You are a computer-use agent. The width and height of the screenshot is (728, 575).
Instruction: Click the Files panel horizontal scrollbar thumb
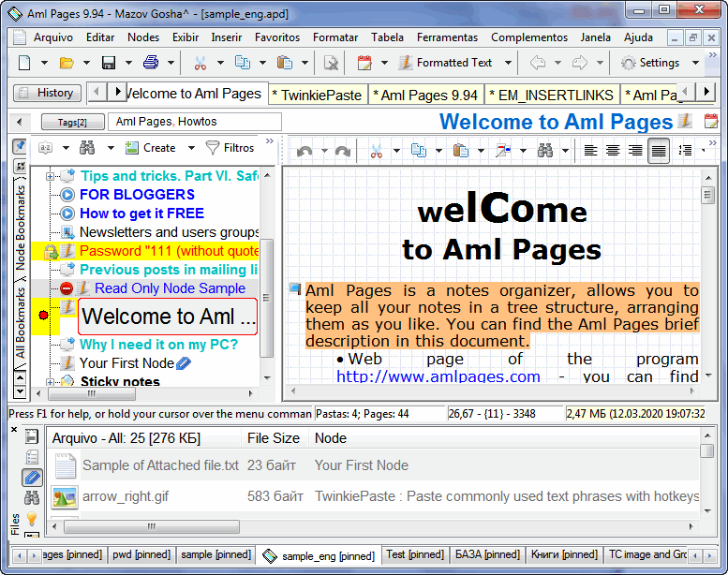[x=152, y=526]
